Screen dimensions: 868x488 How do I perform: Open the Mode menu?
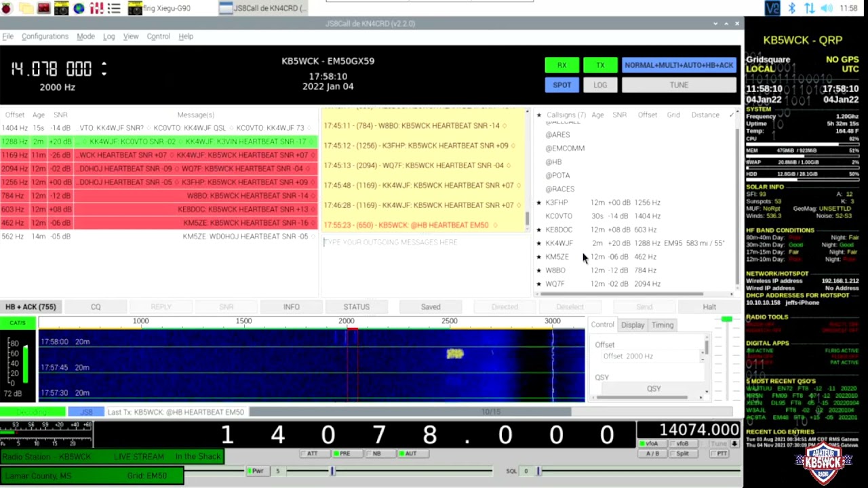85,36
